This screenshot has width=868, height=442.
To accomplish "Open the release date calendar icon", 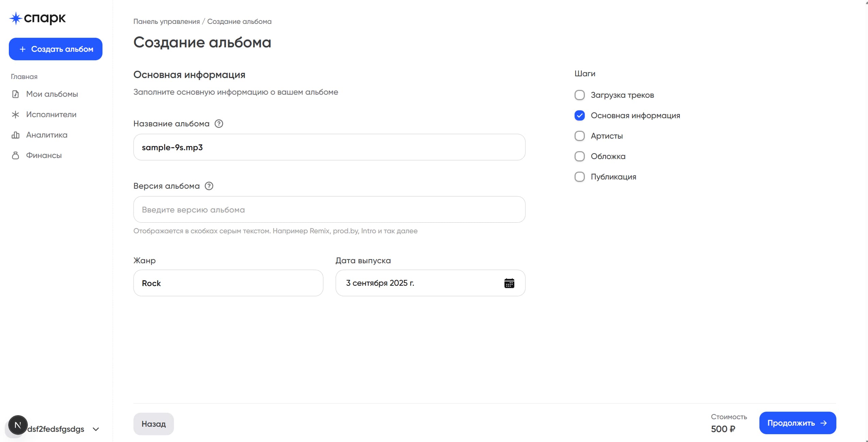I will click(x=509, y=283).
